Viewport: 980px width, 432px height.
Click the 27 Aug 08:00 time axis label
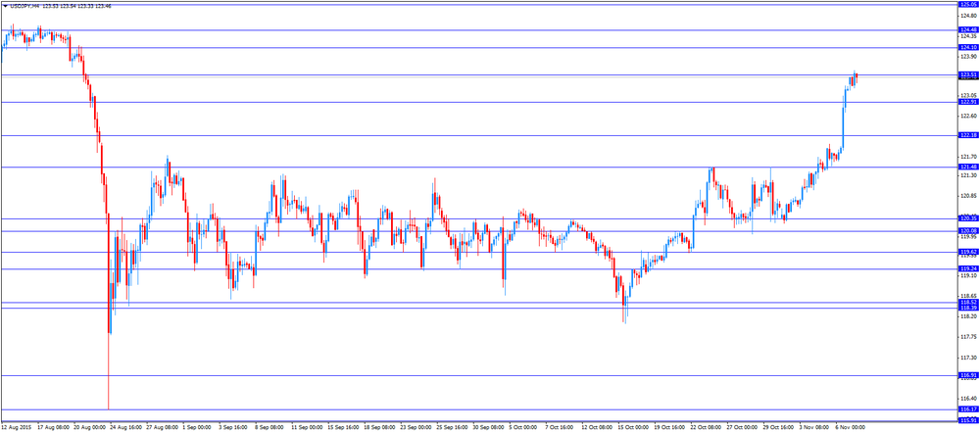tap(162, 428)
